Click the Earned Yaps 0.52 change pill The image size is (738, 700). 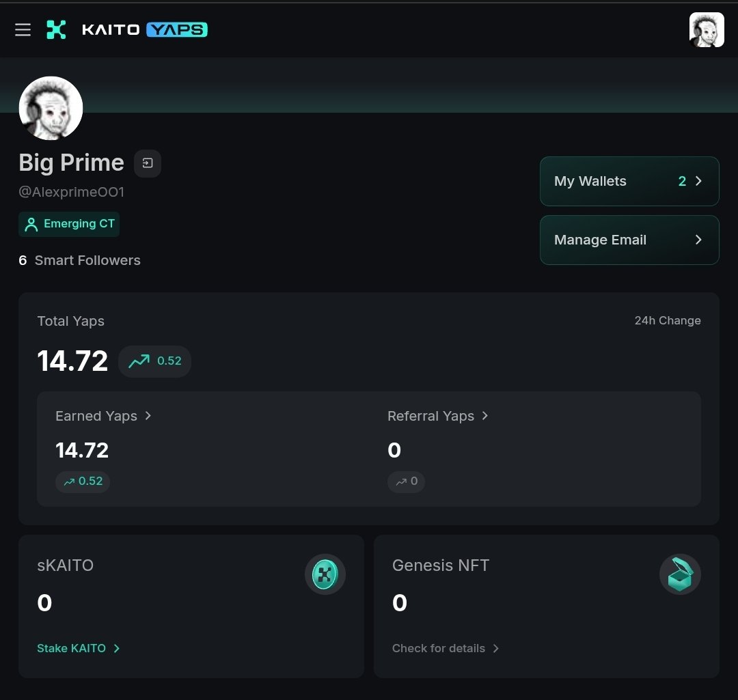pyautogui.click(x=83, y=481)
